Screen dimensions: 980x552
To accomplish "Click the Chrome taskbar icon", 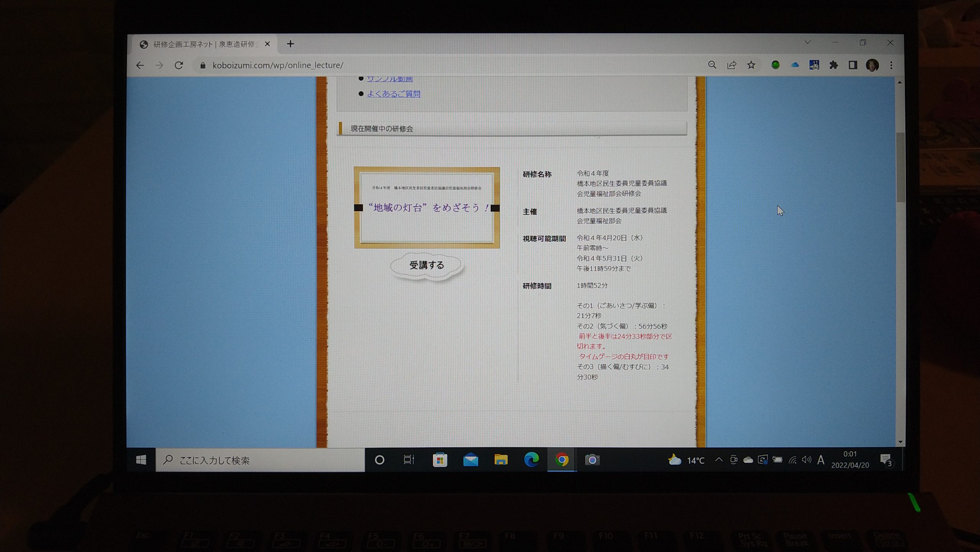I will (x=562, y=460).
